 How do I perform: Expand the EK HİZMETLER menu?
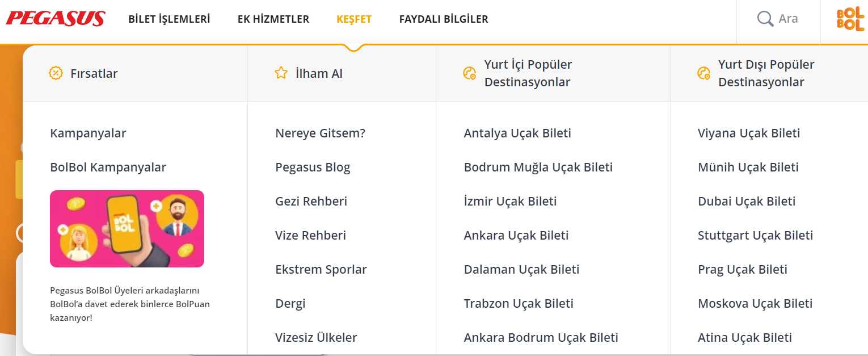coord(273,19)
